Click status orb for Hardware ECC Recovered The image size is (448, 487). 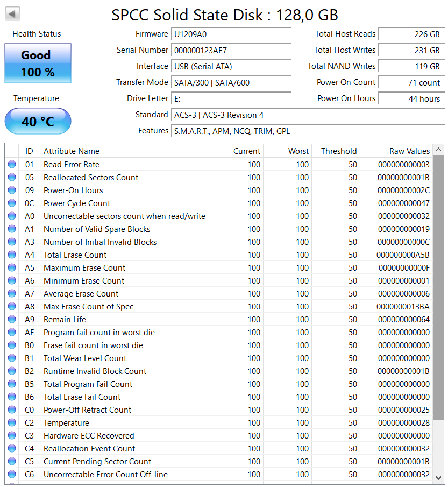click(12, 436)
